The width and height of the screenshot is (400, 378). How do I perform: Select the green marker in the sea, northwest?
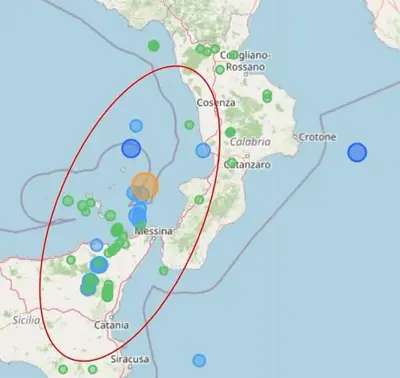tap(153, 45)
